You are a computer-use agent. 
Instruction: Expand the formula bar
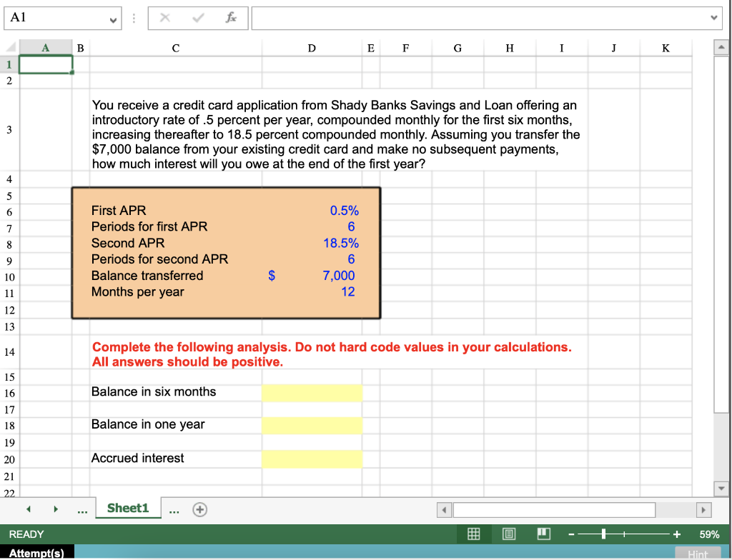point(713,18)
